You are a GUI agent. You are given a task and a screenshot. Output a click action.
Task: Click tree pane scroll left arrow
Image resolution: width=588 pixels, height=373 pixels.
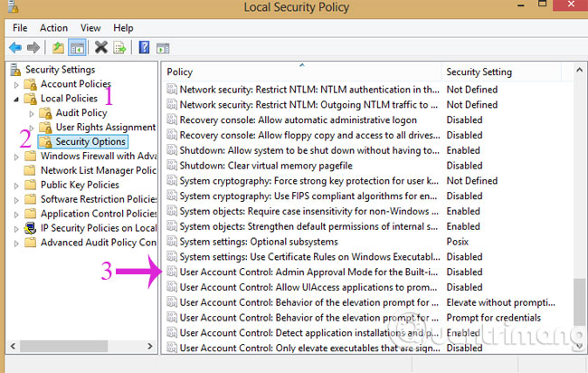point(14,346)
